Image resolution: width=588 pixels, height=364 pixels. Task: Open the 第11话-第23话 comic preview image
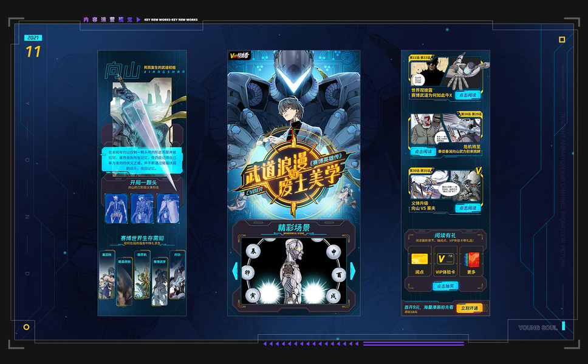click(445, 72)
